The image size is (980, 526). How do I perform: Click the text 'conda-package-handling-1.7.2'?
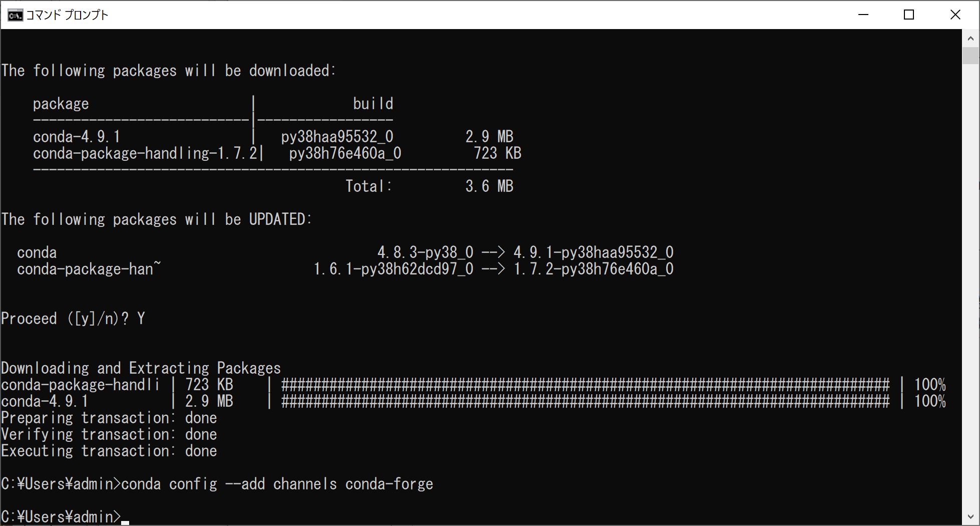[145, 153]
